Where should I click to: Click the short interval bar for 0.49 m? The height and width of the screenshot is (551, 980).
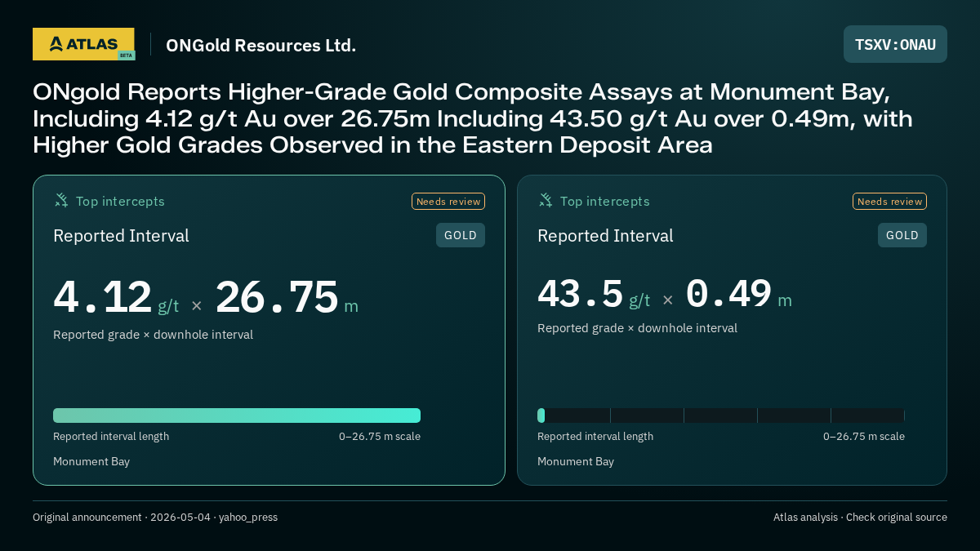coord(541,415)
